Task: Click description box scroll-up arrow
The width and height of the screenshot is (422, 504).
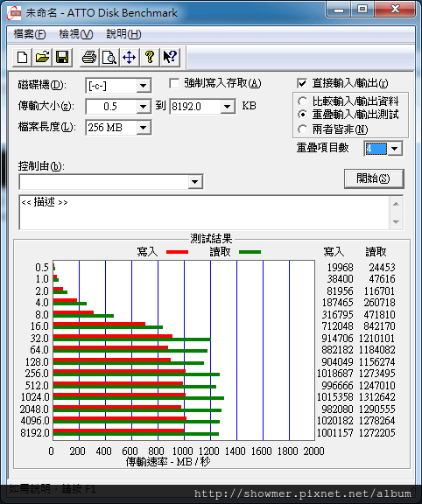Action: pos(397,204)
